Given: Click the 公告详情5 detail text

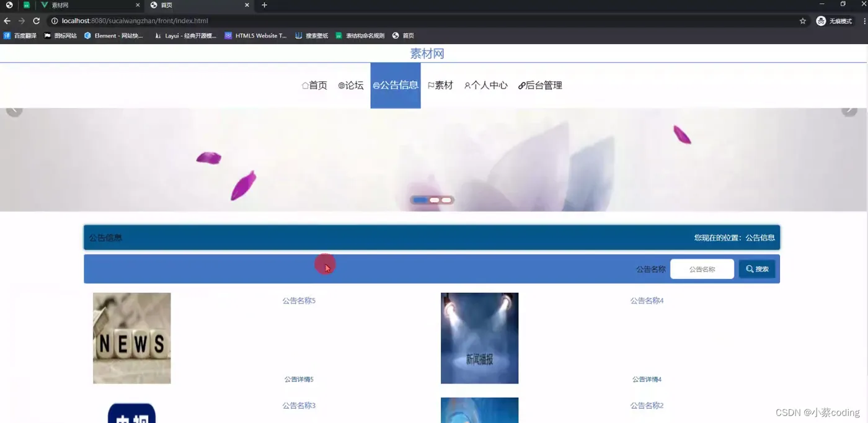Looking at the screenshot, I should point(299,380).
